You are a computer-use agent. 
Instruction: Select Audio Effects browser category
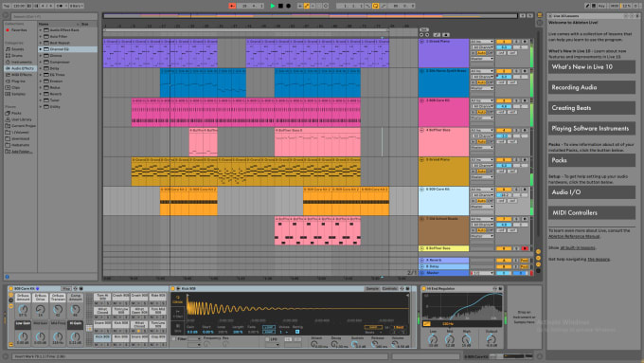pos(22,68)
